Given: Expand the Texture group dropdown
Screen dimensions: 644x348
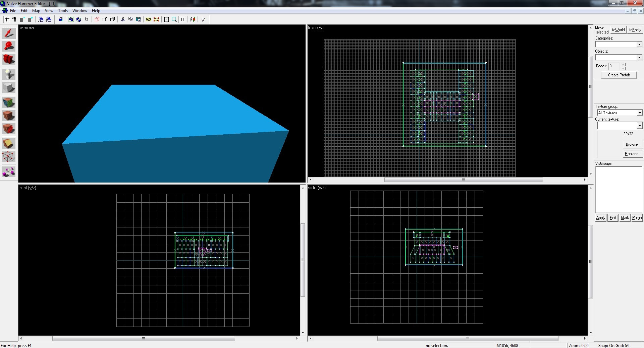Looking at the screenshot, I should pyautogui.click(x=639, y=113).
